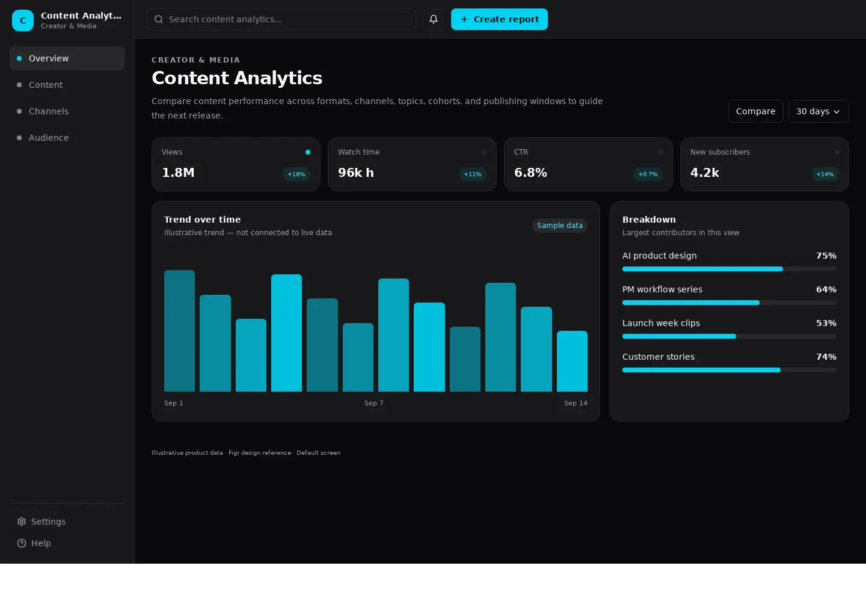Click the Help label in sidebar
866x616 pixels.
[41, 543]
